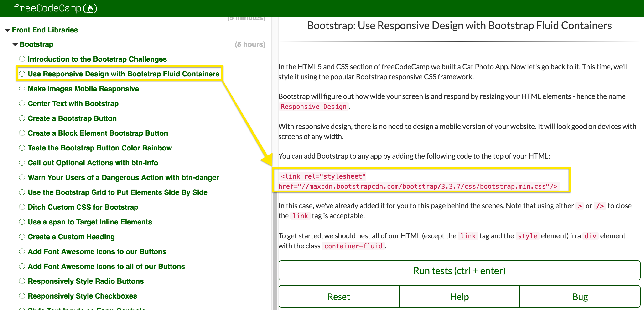Open Introduction to the Bootstrap Challenges lesson
644x310 pixels.
[97, 59]
